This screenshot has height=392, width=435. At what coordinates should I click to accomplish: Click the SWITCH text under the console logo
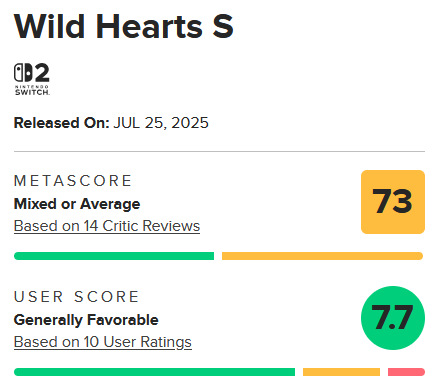point(32,92)
